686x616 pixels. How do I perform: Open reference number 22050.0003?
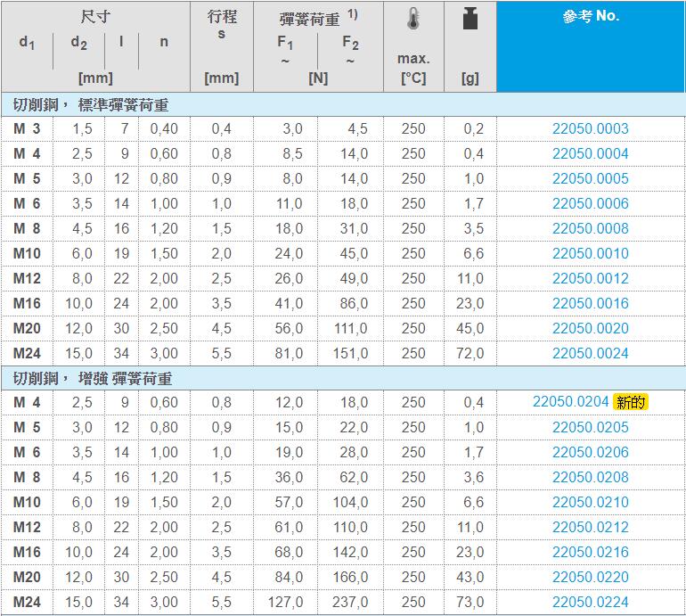point(590,128)
